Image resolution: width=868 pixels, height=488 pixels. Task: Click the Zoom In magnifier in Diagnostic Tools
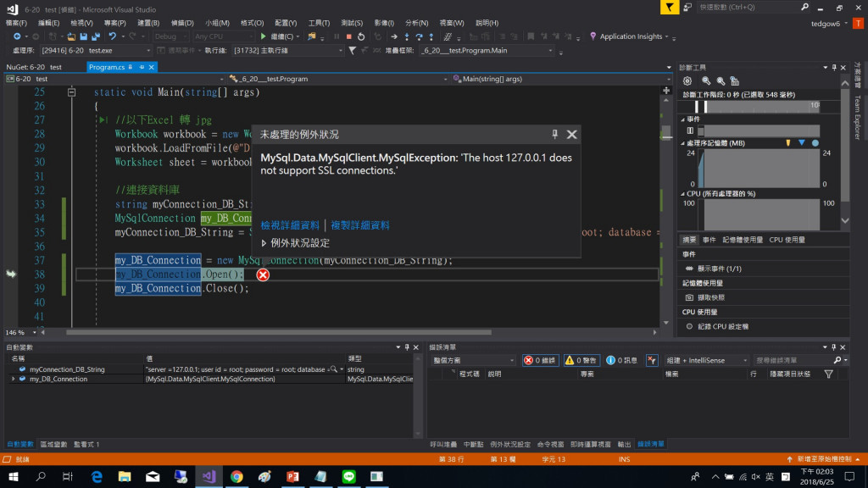706,80
